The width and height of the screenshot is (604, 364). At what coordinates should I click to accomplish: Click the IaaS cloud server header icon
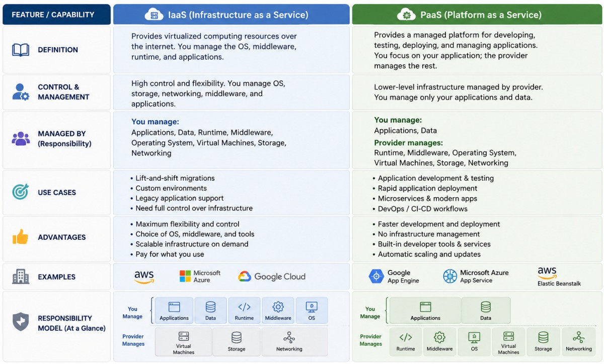[154, 15]
